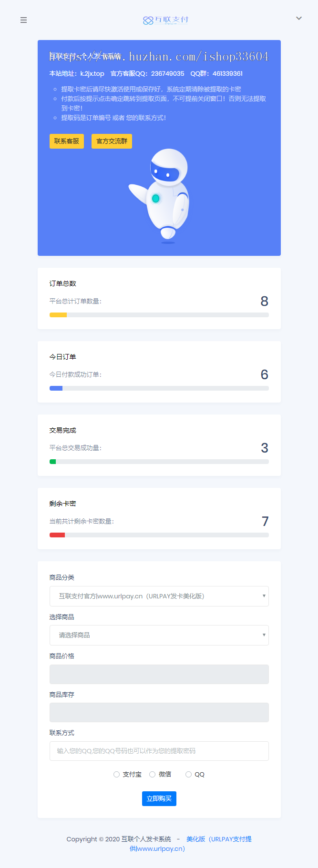318x868 pixels.
Task: Expand the chevron dropdown in the top-right corner
Action: point(299,18)
